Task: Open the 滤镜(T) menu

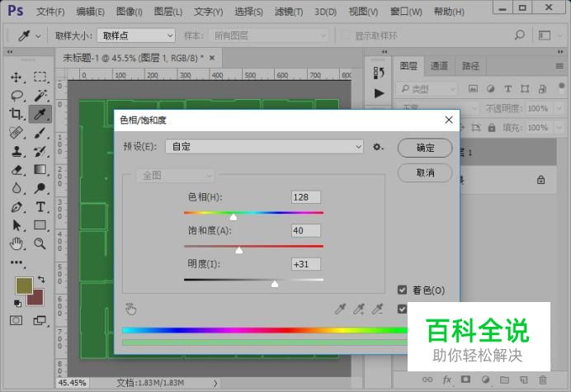Action: point(289,12)
